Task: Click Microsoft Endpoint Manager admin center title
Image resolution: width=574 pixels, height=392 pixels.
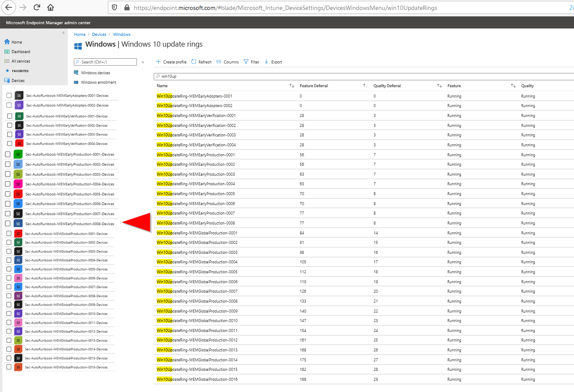Action: (48, 22)
